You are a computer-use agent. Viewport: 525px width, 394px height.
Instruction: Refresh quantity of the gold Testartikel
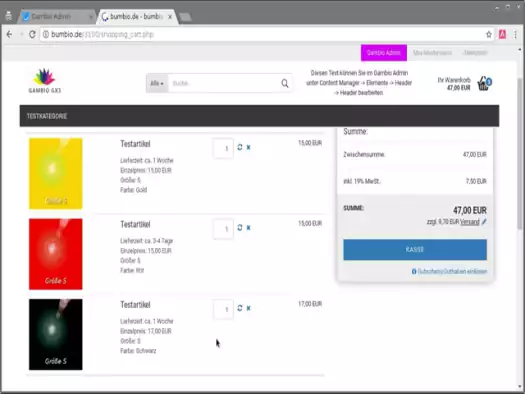coord(240,147)
